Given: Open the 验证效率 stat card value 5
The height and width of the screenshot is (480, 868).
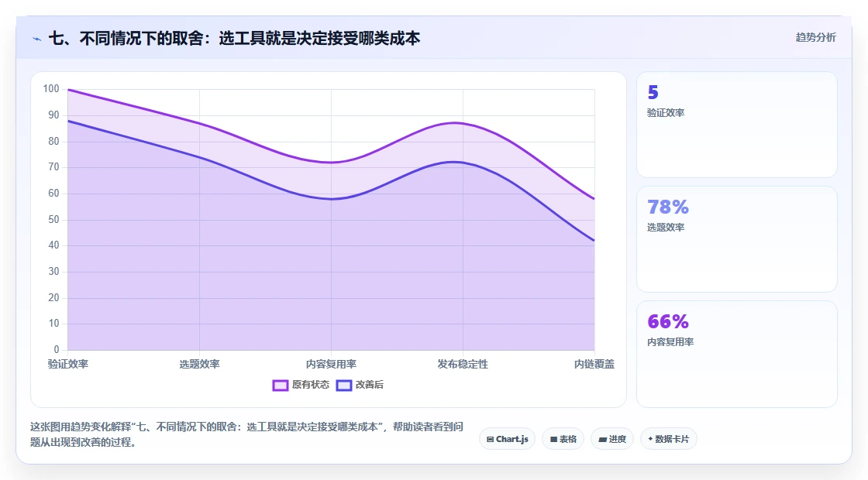Looking at the screenshot, I should 653,92.
